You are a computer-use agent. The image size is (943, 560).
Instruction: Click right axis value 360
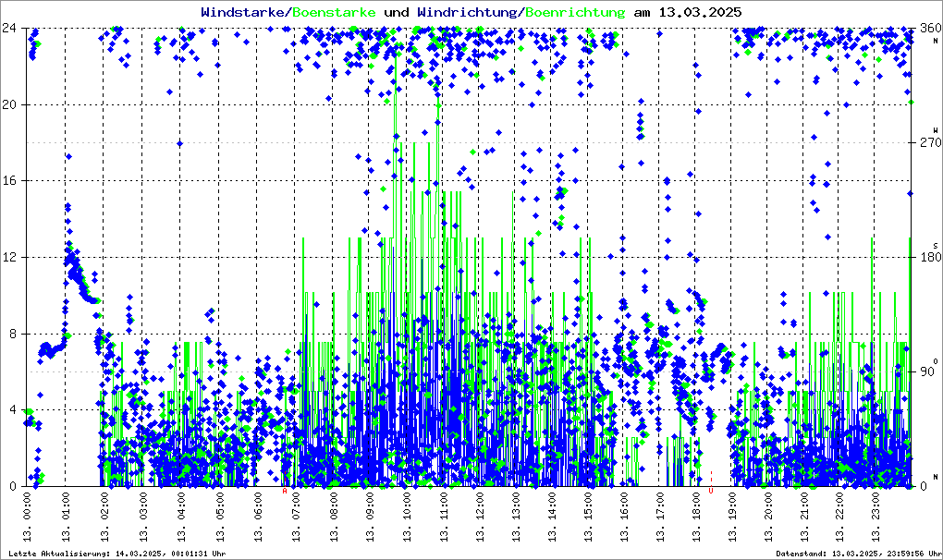[930, 28]
